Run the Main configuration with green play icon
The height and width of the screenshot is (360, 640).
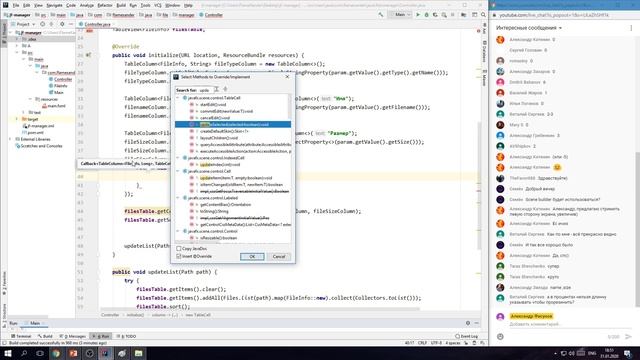pyautogui.click(x=418, y=15)
